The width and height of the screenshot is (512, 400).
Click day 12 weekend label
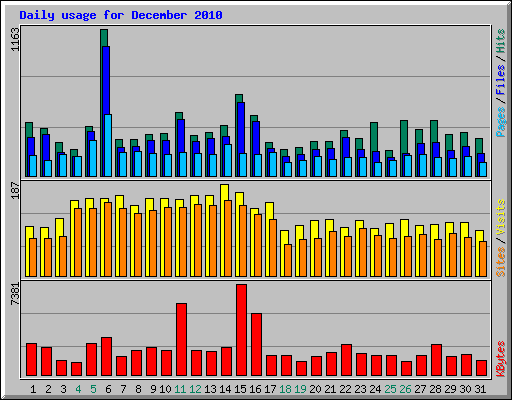tap(195, 389)
